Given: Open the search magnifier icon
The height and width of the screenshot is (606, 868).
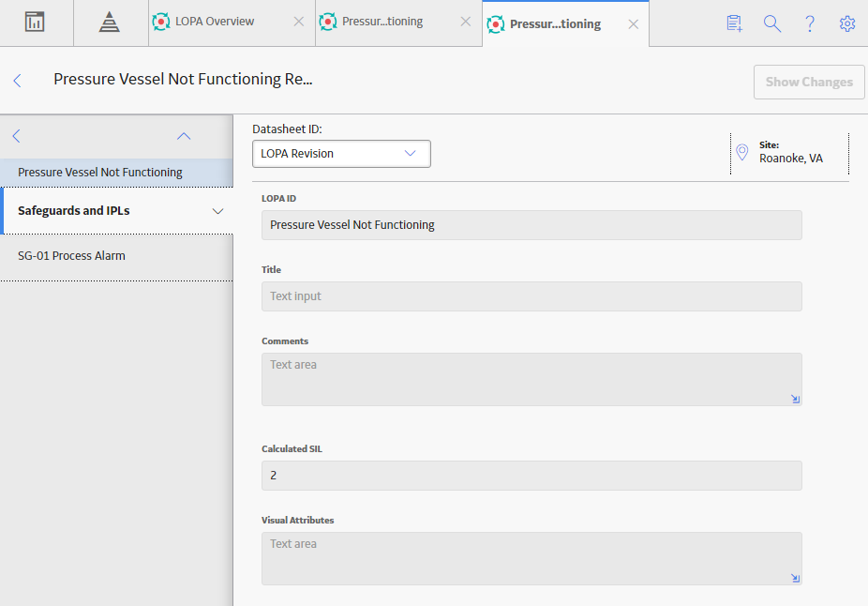Looking at the screenshot, I should coord(771,23).
